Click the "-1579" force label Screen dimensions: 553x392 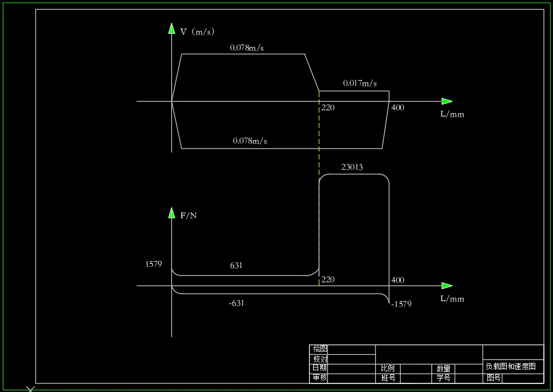[401, 304]
